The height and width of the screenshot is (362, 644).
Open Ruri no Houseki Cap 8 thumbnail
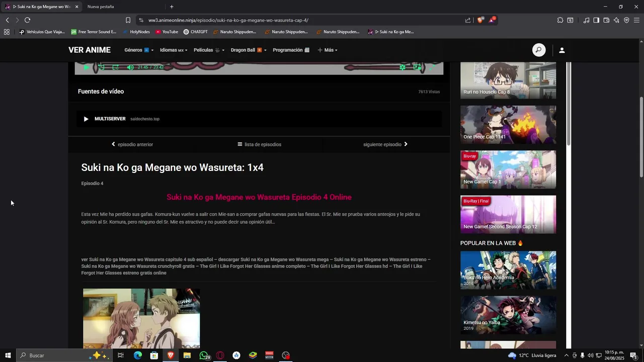point(508,80)
